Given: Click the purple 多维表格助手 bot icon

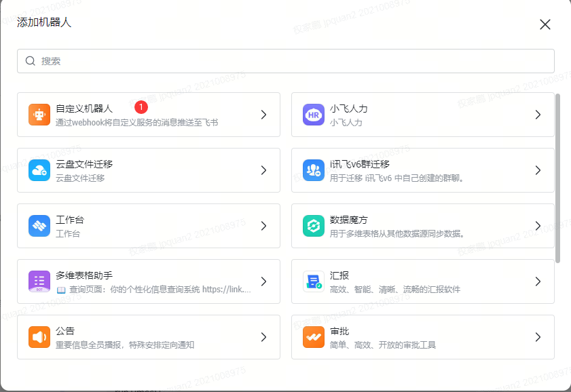Looking at the screenshot, I should 39,281.
